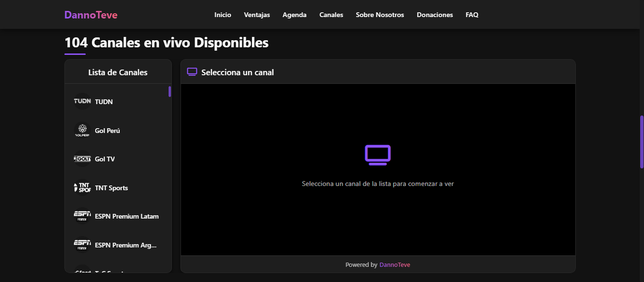This screenshot has height=282, width=644.
Task: Open Sobre Nosotros section
Action: pos(380,15)
